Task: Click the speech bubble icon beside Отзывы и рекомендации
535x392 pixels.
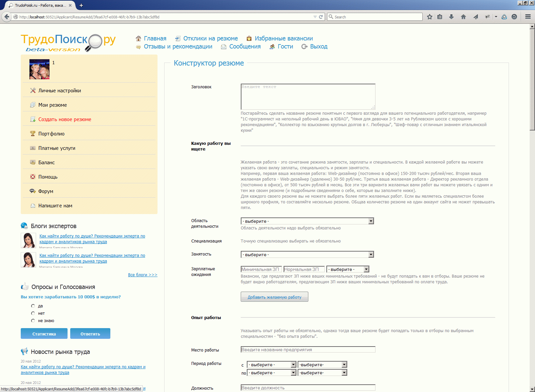Action: point(138,47)
